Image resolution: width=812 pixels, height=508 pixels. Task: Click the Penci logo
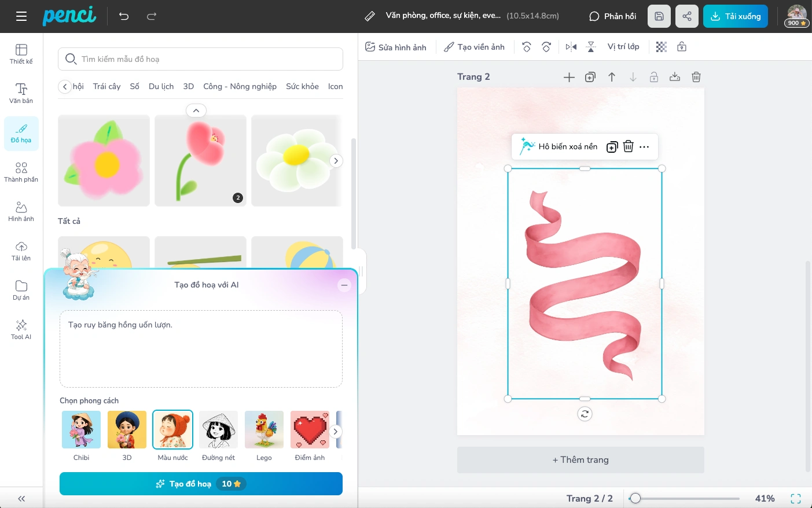[x=69, y=16]
